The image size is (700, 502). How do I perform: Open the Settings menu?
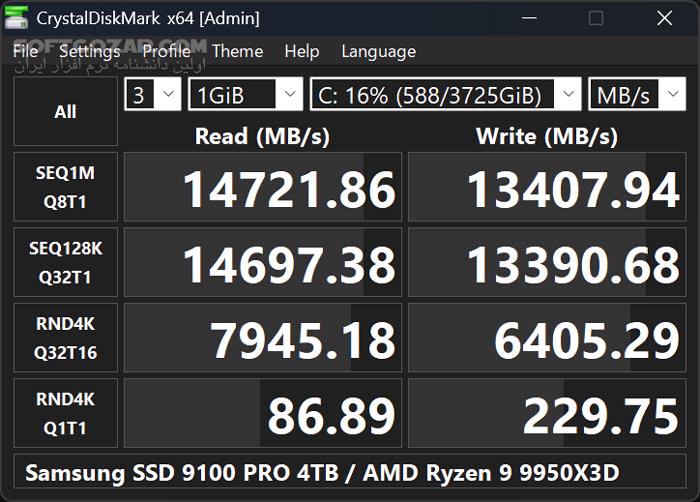89,51
